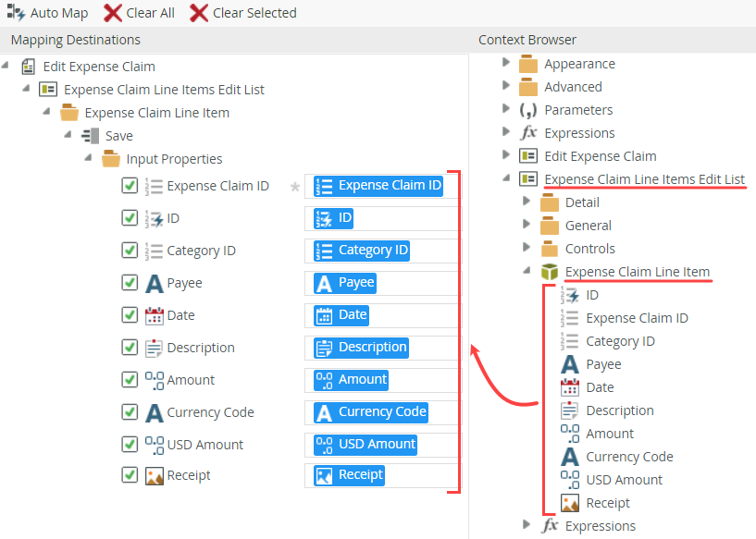Click the Input Properties folder icon

pyautogui.click(x=111, y=158)
